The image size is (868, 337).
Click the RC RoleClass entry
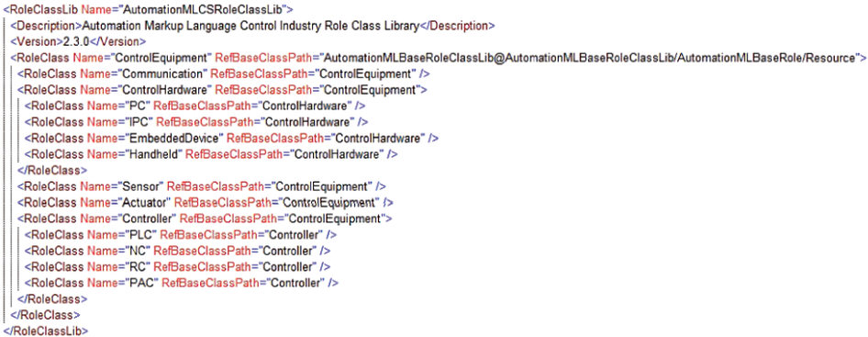pyautogui.click(x=177, y=266)
